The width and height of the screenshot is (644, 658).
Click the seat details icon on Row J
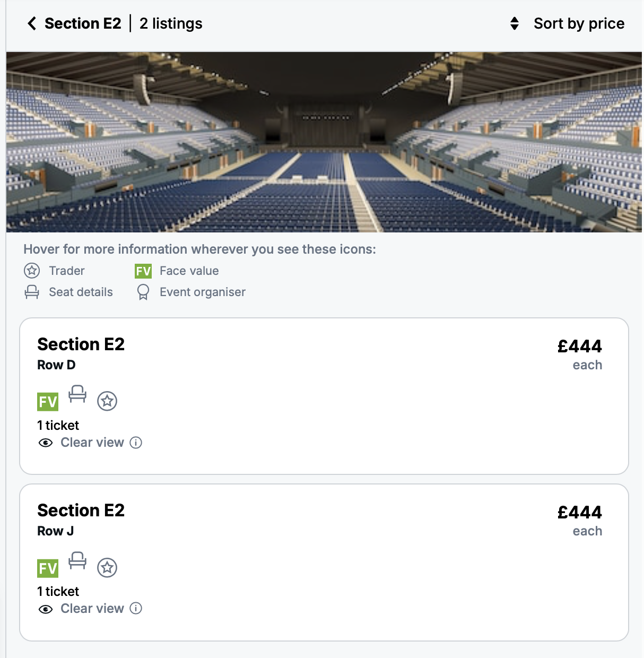(x=77, y=561)
